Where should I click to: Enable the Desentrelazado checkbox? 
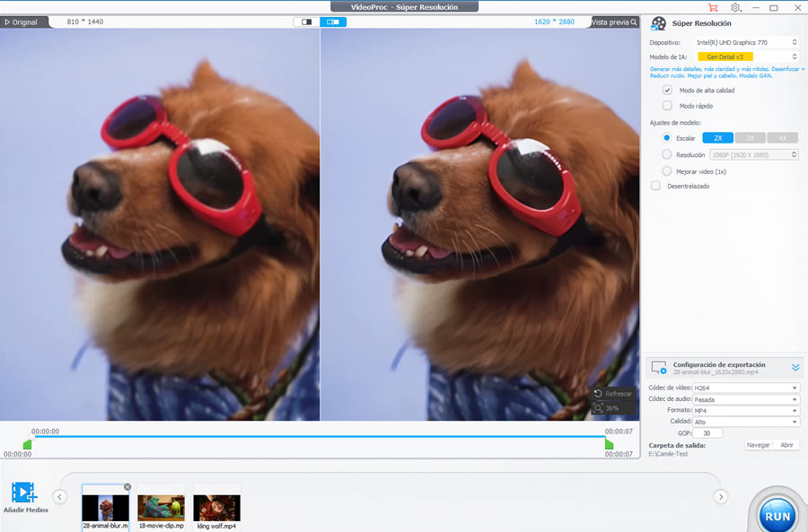(655, 186)
